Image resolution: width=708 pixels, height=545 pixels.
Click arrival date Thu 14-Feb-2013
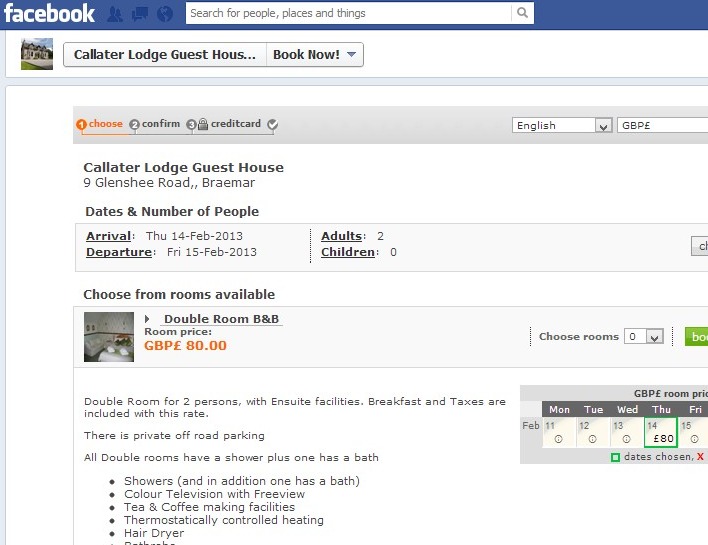tap(194, 236)
